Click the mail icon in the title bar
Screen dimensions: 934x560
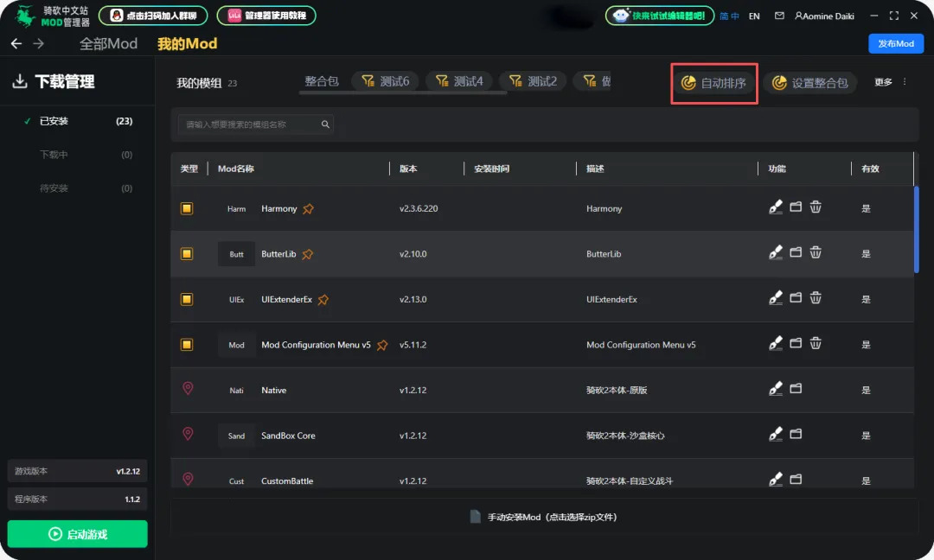pyautogui.click(x=779, y=16)
